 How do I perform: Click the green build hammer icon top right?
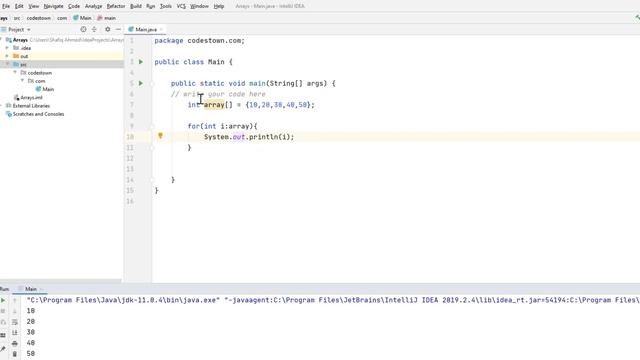pyautogui.click(x=637, y=18)
